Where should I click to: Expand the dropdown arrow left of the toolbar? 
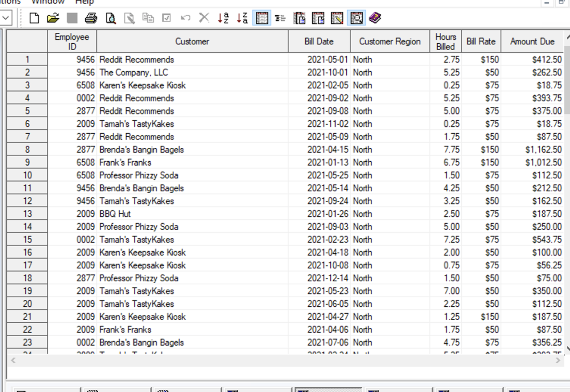pyautogui.click(x=6, y=18)
